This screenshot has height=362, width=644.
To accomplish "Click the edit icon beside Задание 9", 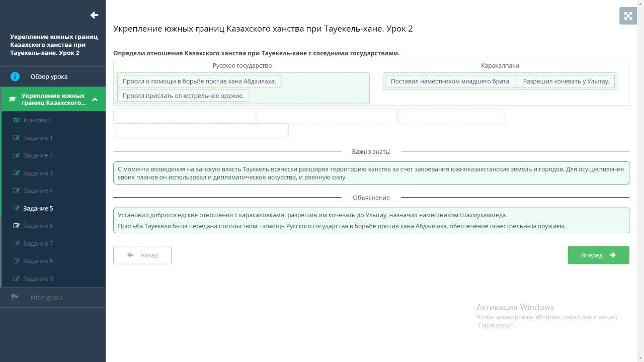I will [x=17, y=279].
